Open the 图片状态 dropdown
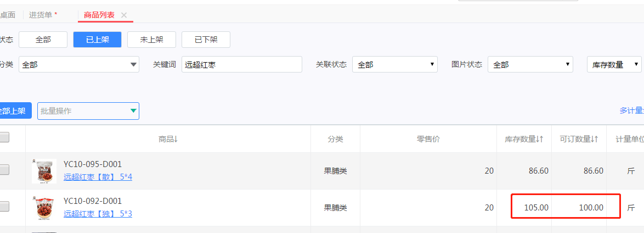Image resolution: width=644 pixels, height=233 pixels. tap(530, 65)
